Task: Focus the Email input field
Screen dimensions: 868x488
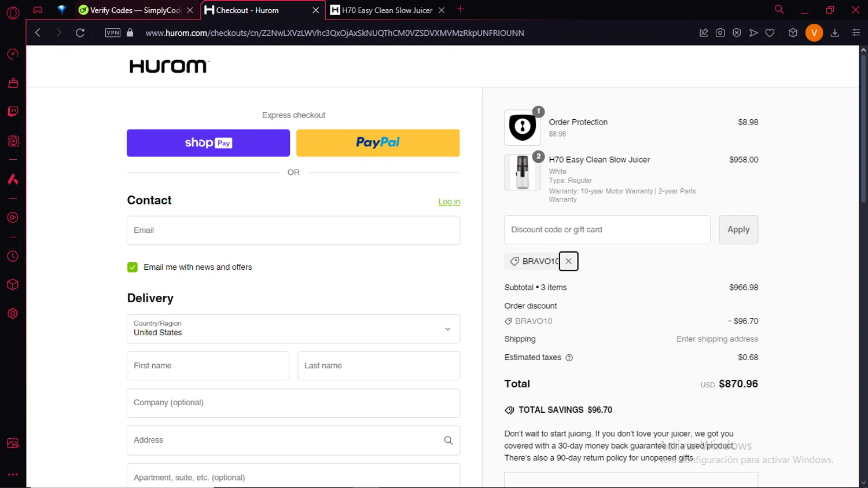Action: click(293, 230)
